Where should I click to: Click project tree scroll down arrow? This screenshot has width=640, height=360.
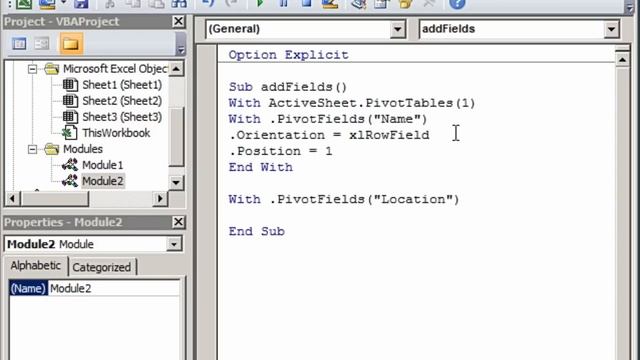pos(176,182)
